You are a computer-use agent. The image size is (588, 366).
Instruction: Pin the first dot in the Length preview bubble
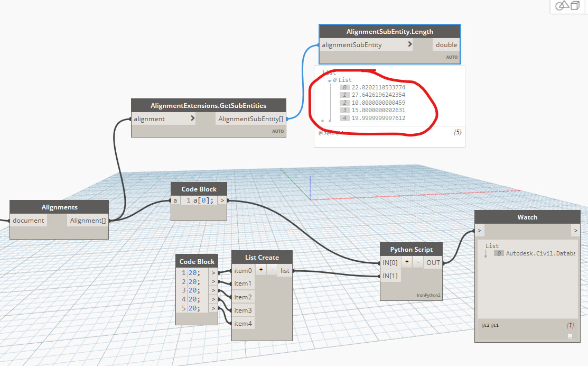322,121
